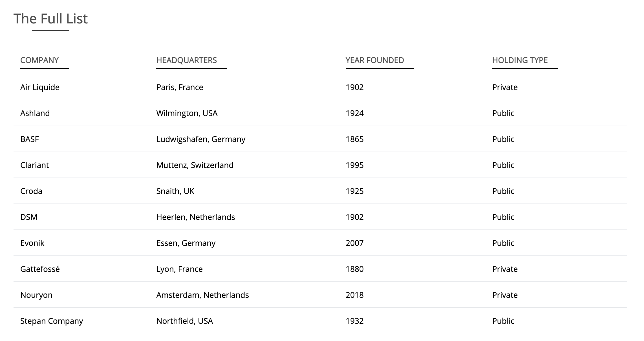Click The Full List heading
The image size is (644, 341).
point(50,19)
